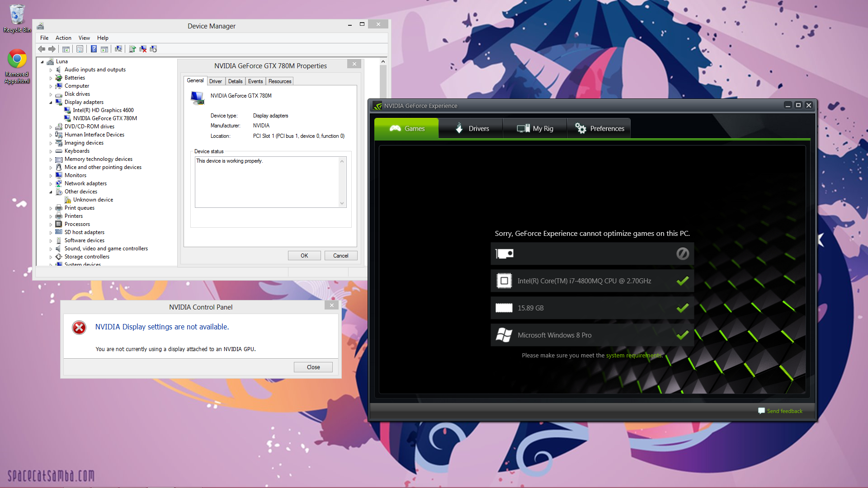Open the My Rig tab in GeForce Experience
The image size is (868, 488).
pos(535,128)
